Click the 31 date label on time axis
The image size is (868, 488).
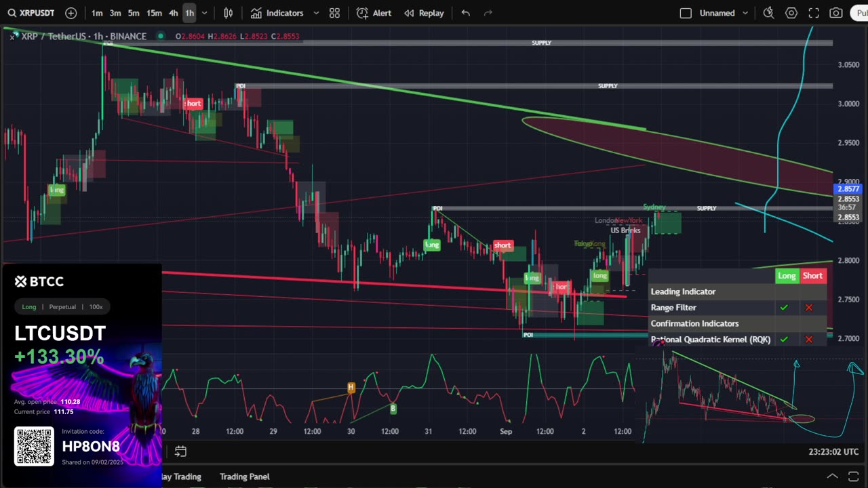click(x=428, y=431)
